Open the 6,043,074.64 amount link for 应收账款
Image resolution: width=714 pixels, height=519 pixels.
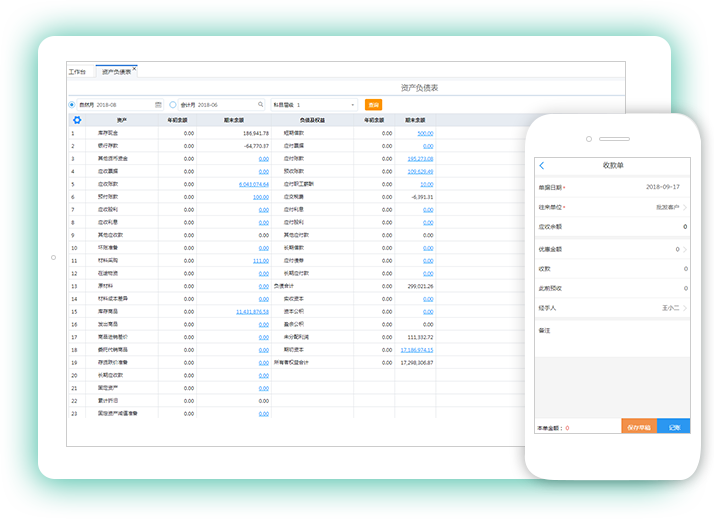(x=253, y=184)
